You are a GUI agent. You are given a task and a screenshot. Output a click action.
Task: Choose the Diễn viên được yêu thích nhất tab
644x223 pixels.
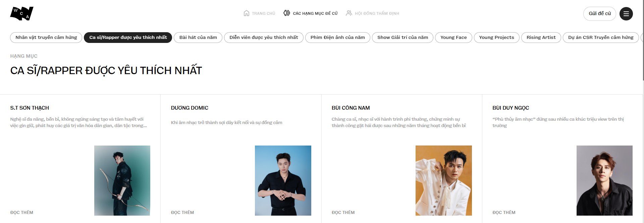coord(264,38)
